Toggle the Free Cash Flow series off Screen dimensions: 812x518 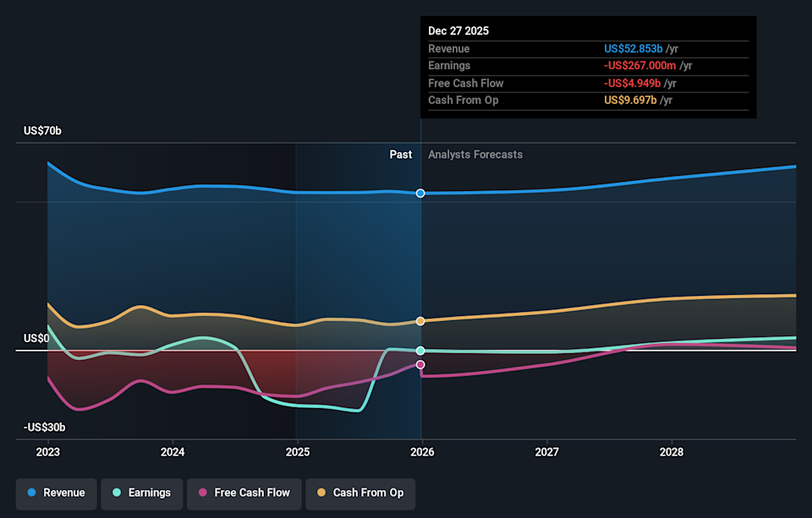click(x=244, y=493)
